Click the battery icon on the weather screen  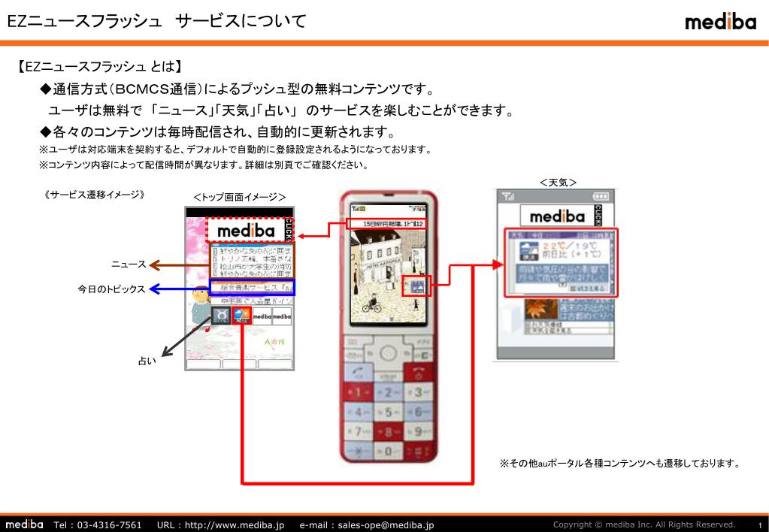coord(601,196)
